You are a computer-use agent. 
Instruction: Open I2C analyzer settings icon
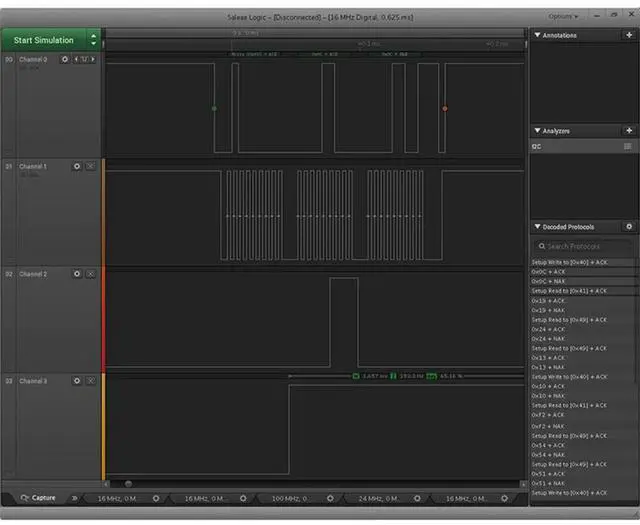pyautogui.click(x=628, y=146)
